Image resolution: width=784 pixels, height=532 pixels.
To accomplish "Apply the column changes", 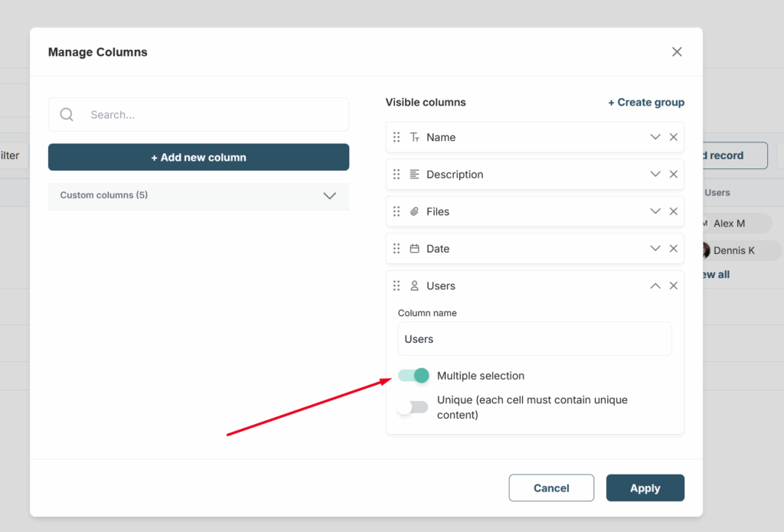I will (645, 488).
